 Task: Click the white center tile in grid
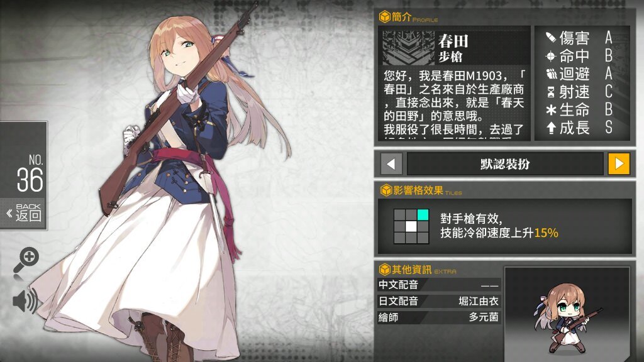click(x=411, y=226)
